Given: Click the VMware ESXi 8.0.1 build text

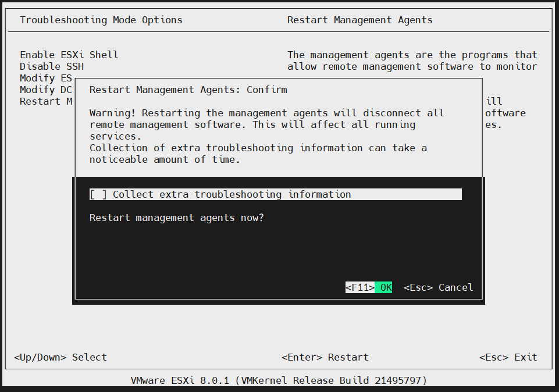Looking at the screenshot, I should [x=279, y=380].
